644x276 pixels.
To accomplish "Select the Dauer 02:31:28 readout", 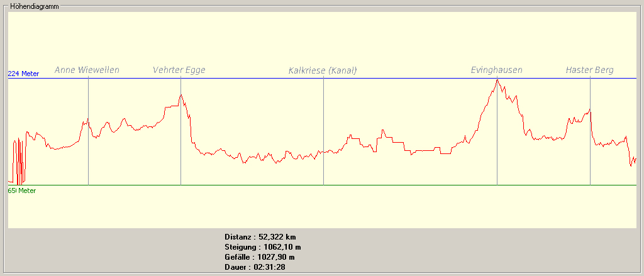I will (255, 267).
